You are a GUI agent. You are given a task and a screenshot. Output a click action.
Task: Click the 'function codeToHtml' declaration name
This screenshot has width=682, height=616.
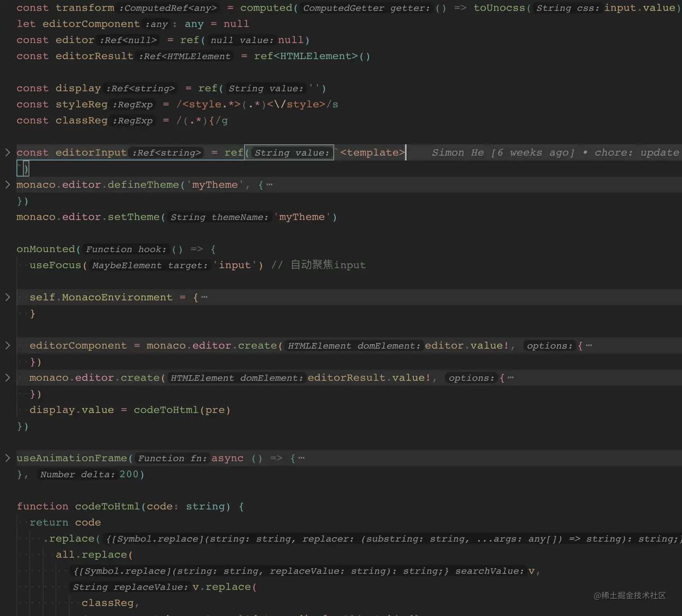[107, 506]
